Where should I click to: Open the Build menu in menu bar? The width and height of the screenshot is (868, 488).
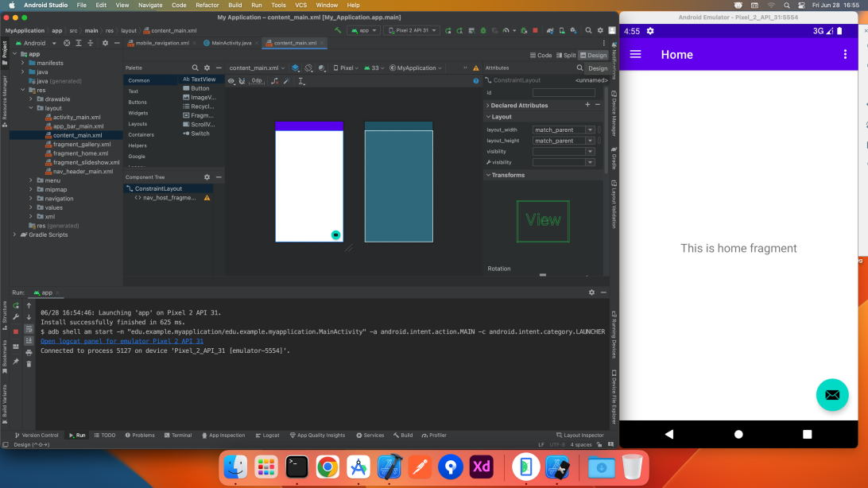[x=234, y=5]
